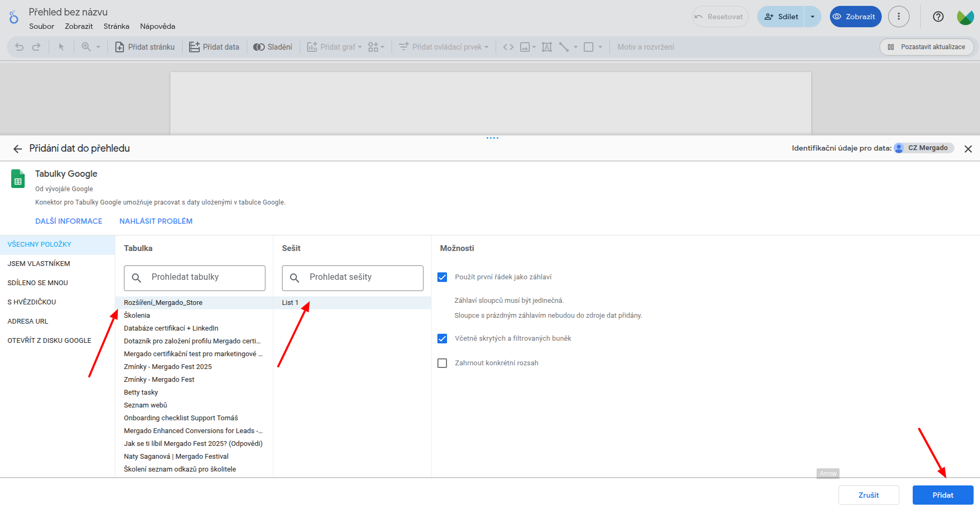This screenshot has width=980, height=510.
Task: Select Rozšíření_Mergado_Store spreadsheet
Action: (194, 303)
